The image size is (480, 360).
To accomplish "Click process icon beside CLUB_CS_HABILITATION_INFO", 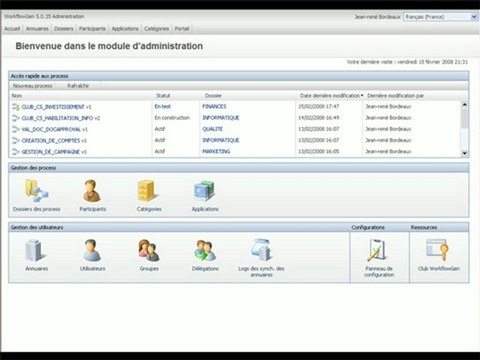I will [x=16, y=118].
